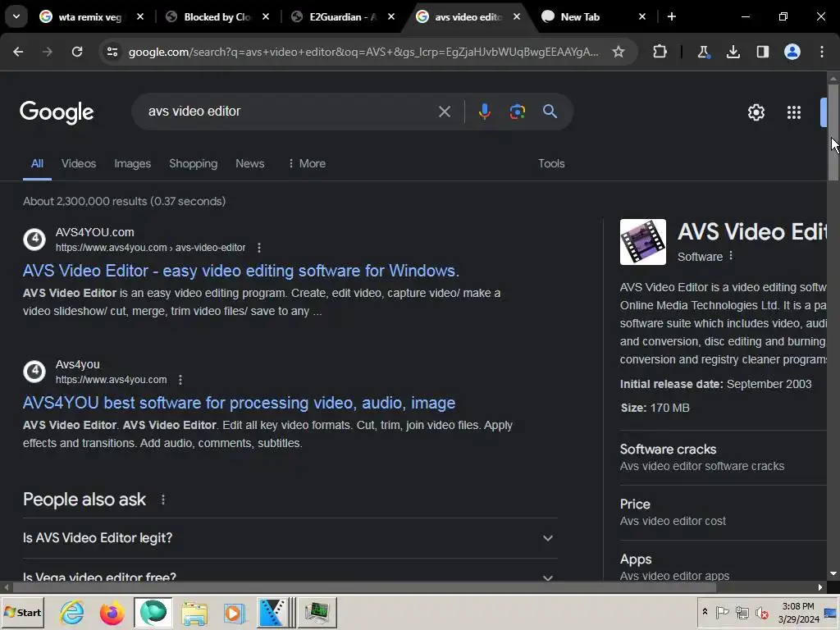840x630 pixels.
Task: Open the More search filters dropdown
Action: pos(307,163)
